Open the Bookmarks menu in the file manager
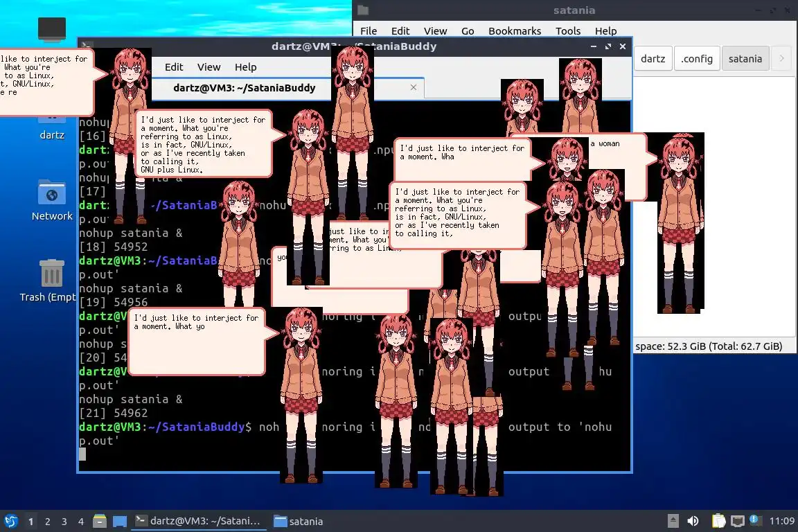The height and width of the screenshot is (532, 798). click(x=515, y=30)
